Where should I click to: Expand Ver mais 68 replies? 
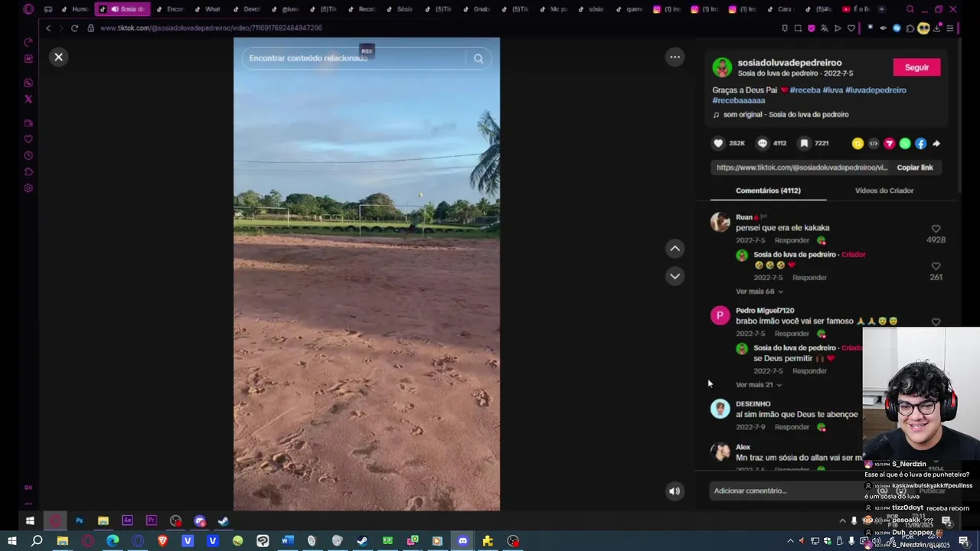click(759, 292)
